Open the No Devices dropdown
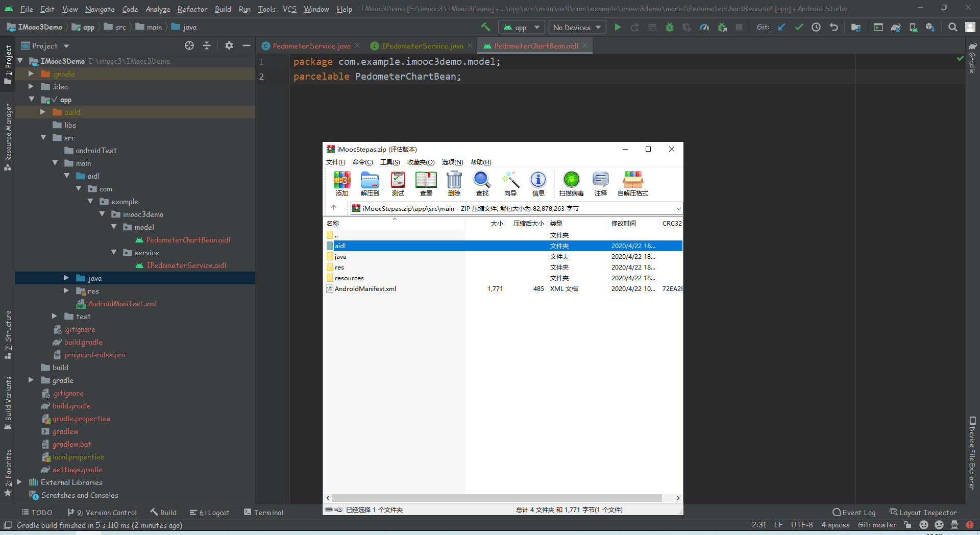The width and height of the screenshot is (980, 535). [x=577, y=27]
